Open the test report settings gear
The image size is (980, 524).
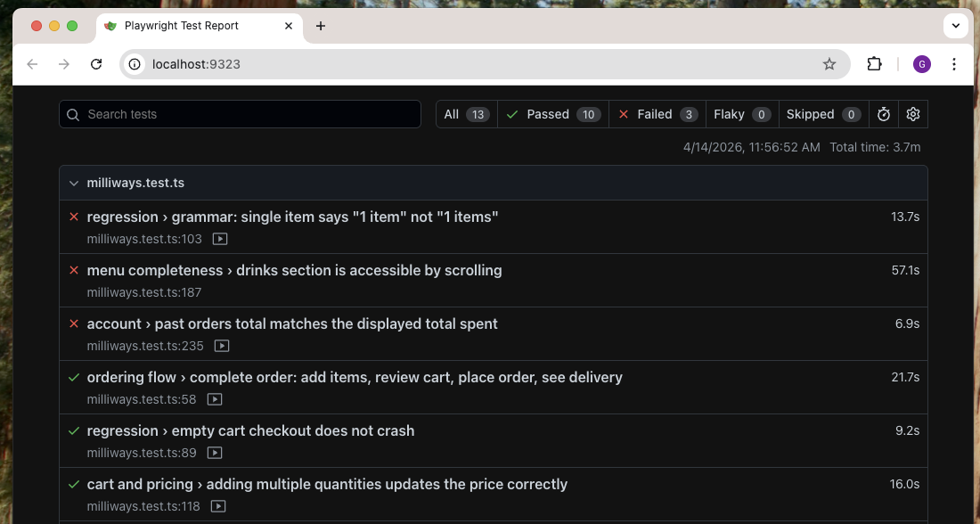click(x=912, y=114)
